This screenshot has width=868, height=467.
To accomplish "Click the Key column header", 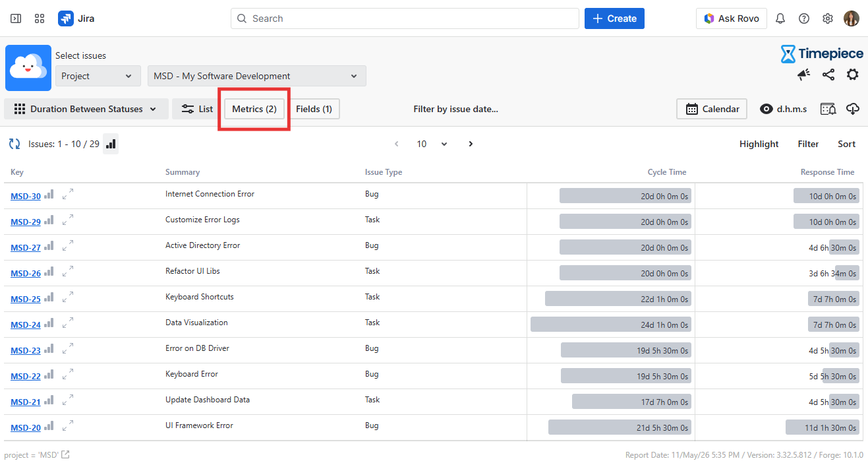I will point(17,172).
